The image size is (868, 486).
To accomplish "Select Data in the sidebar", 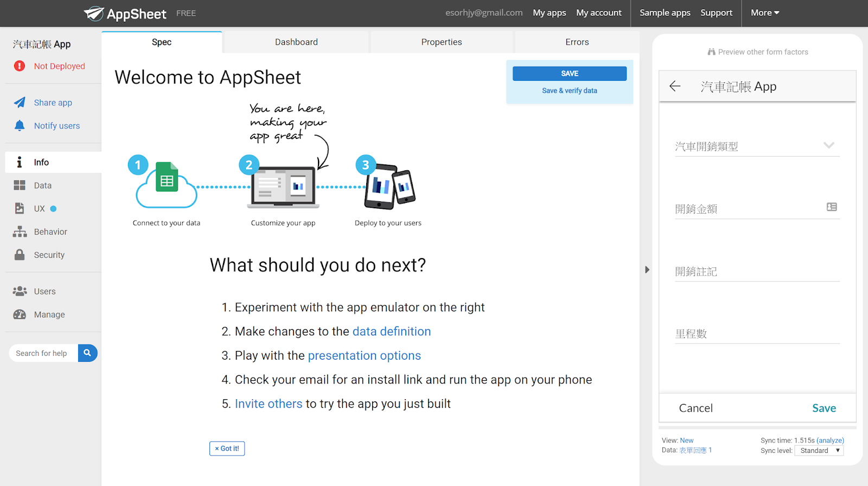I will click(43, 186).
